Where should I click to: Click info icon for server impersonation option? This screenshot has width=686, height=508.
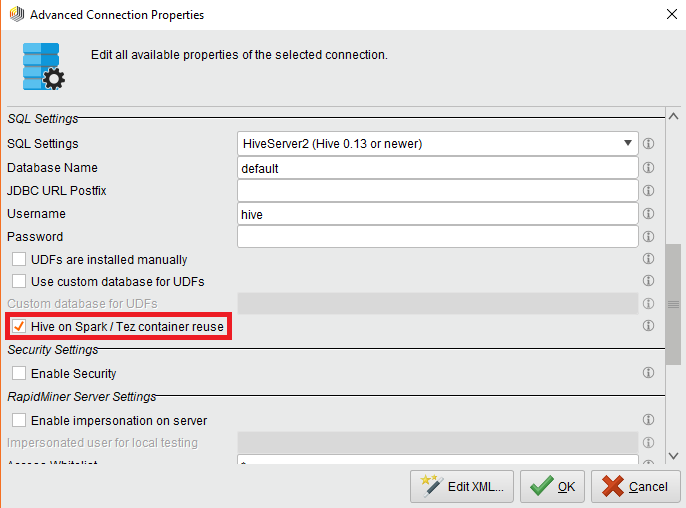pyautogui.click(x=648, y=420)
